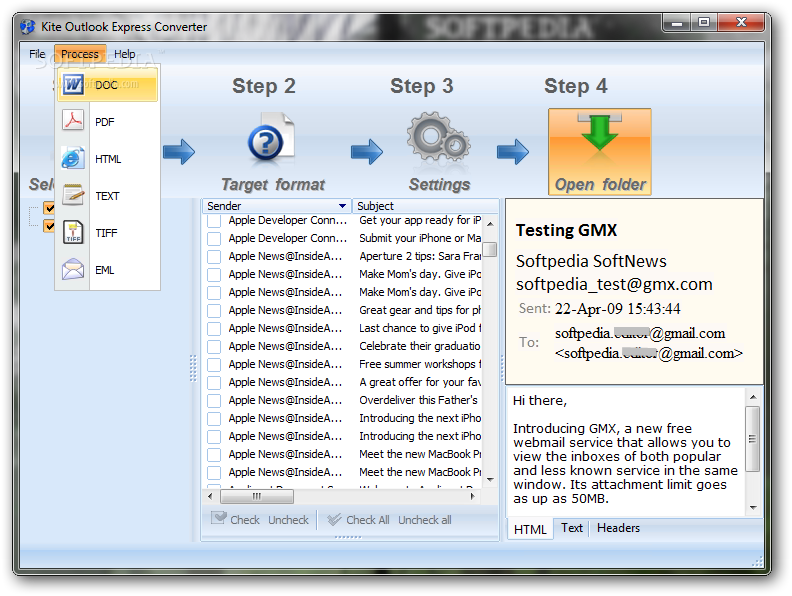Click the Word DOC icon
This screenshot has height=596, width=792.
coord(73,84)
